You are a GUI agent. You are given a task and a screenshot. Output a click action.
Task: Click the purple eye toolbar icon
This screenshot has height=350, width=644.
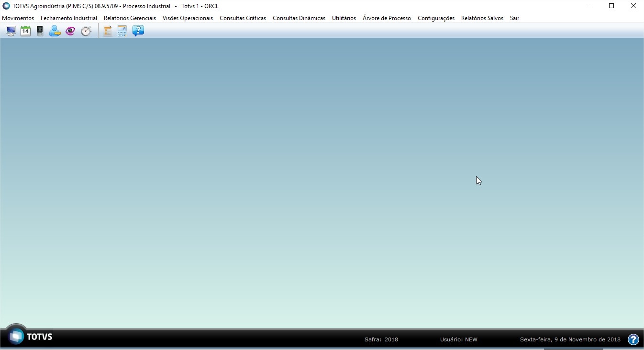pos(70,31)
